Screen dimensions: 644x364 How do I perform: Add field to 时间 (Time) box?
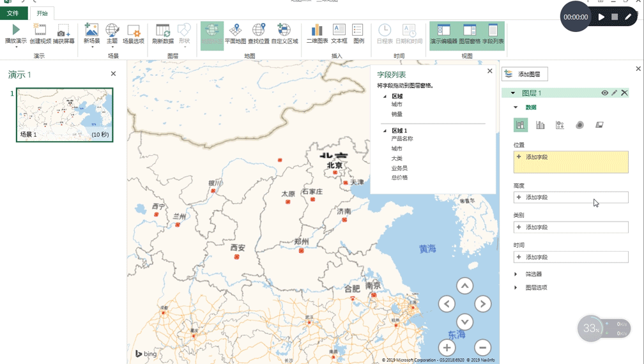click(571, 257)
